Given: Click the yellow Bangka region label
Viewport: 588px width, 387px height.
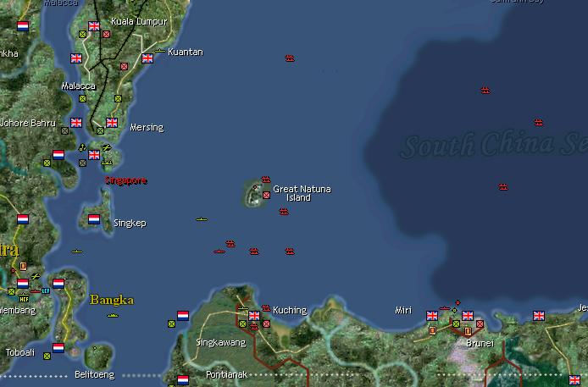Looking at the screenshot, I should tap(112, 300).
